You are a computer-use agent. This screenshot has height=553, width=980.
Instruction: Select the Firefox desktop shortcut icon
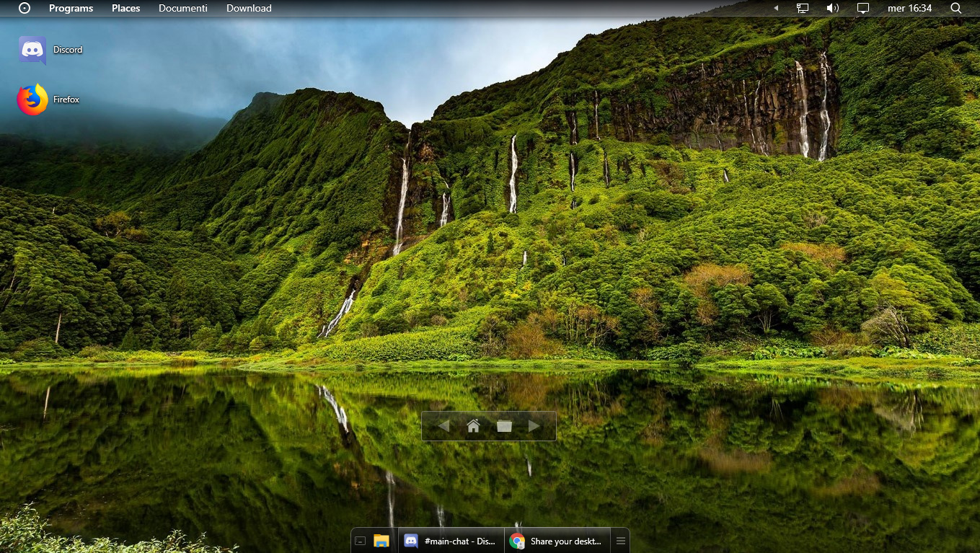click(x=32, y=99)
